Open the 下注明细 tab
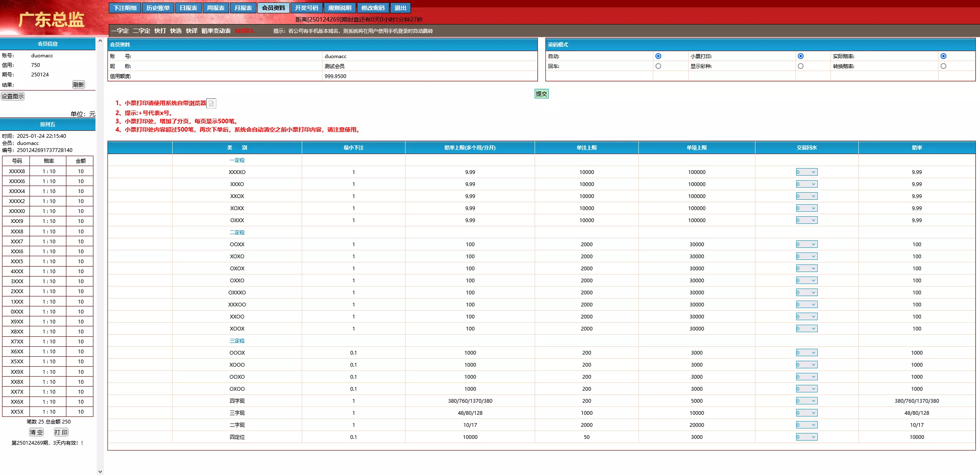 (x=125, y=8)
